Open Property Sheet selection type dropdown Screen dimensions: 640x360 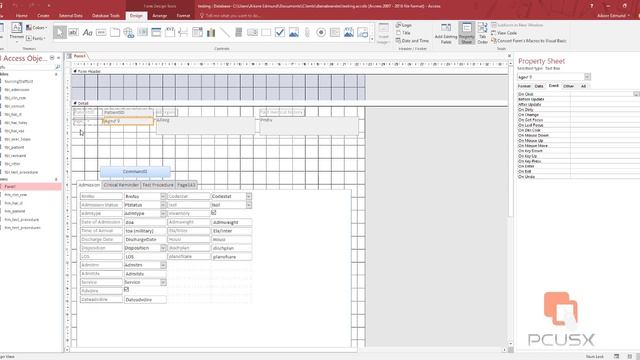point(587,77)
